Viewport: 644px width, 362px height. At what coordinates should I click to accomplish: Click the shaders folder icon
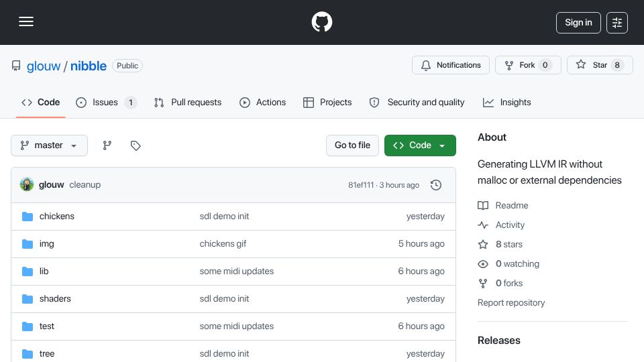(28, 299)
